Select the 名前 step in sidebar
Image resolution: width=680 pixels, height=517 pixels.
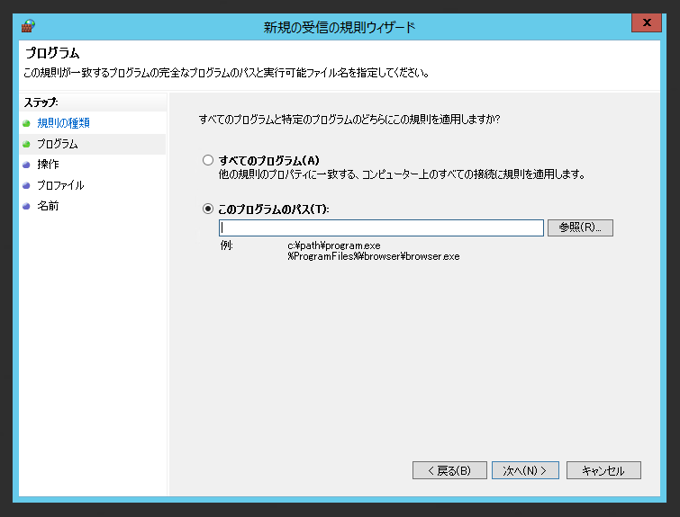(48, 206)
